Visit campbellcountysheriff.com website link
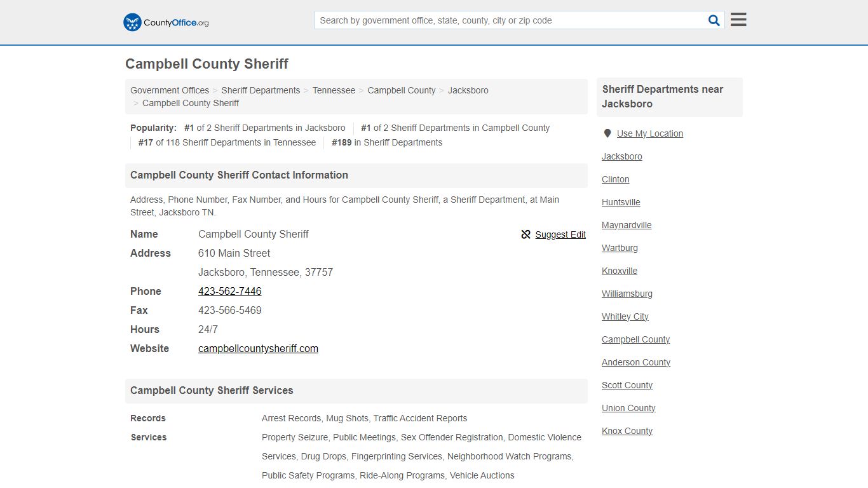This screenshot has height=488, width=868. 258,348
